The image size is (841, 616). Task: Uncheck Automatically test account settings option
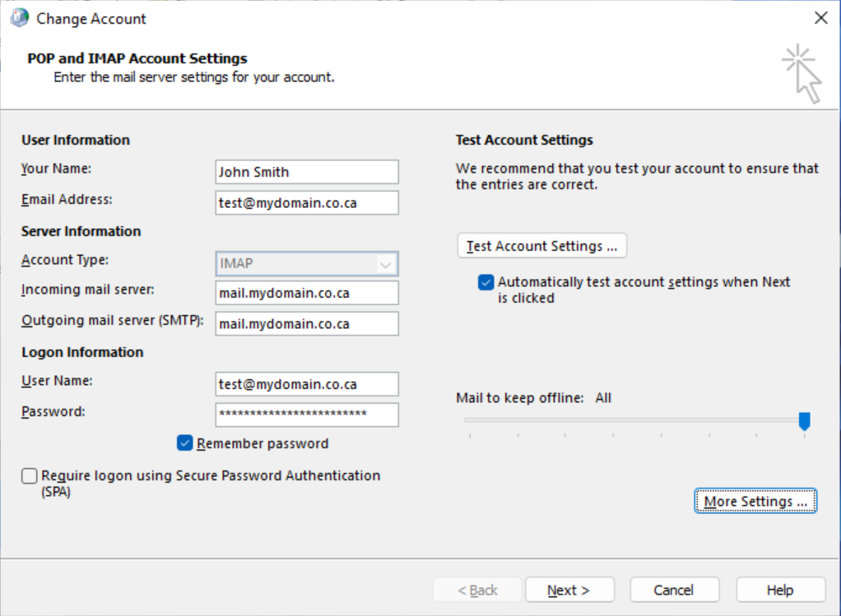(486, 282)
